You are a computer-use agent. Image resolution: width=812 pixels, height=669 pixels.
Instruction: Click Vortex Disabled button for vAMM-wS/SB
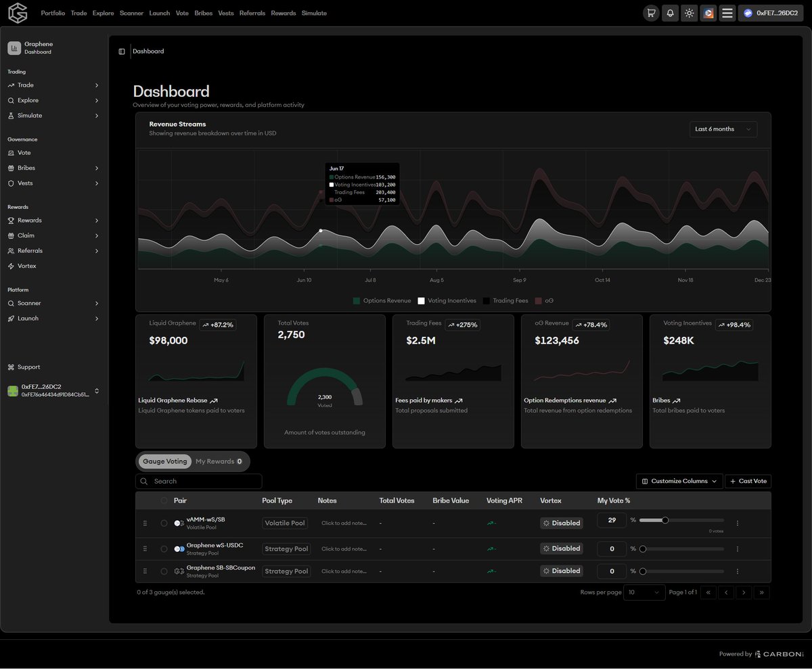562,523
